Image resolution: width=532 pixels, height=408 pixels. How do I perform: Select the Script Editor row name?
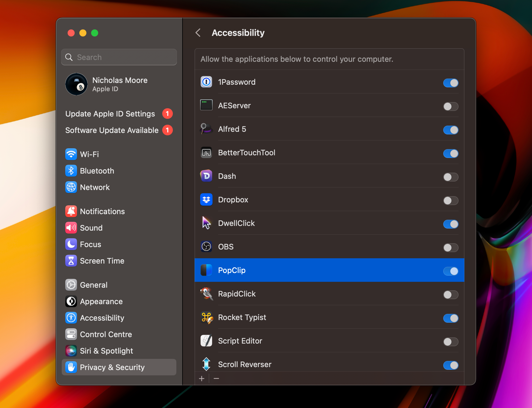click(240, 341)
